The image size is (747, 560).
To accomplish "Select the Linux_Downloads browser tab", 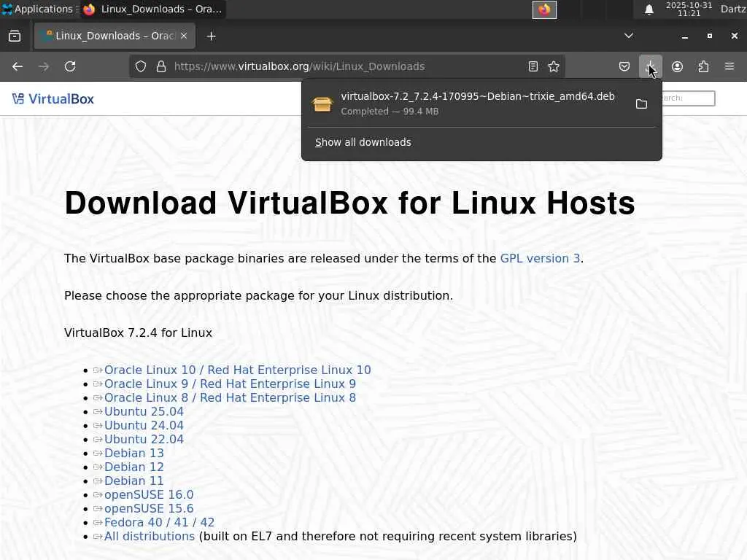I will tap(115, 36).
